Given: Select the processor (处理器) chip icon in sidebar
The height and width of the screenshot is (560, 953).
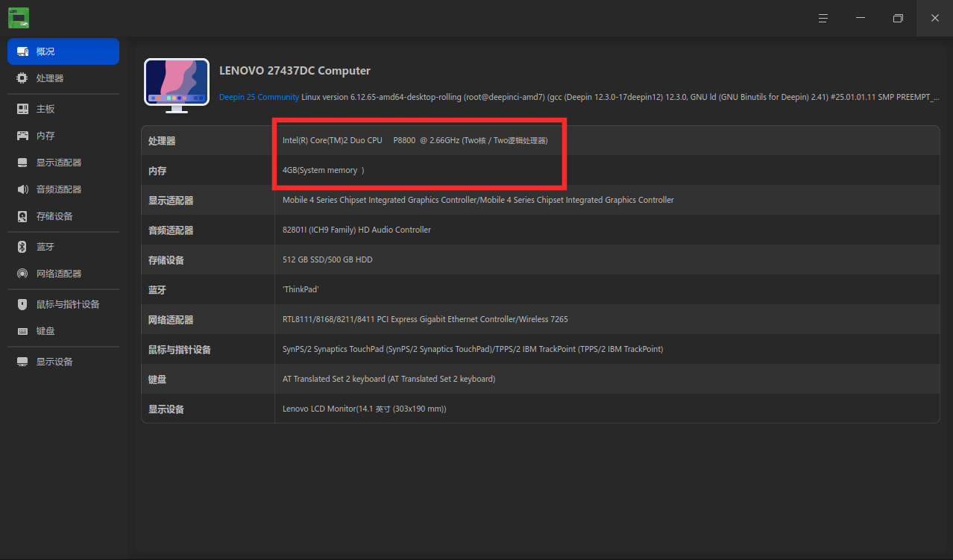Looking at the screenshot, I should (x=22, y=78).
